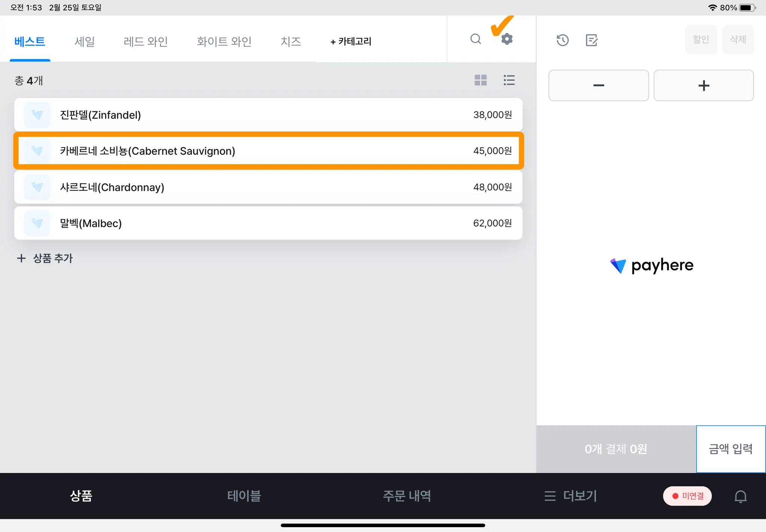
Task: Switch to the 세일 category tab
Action: 85,41
